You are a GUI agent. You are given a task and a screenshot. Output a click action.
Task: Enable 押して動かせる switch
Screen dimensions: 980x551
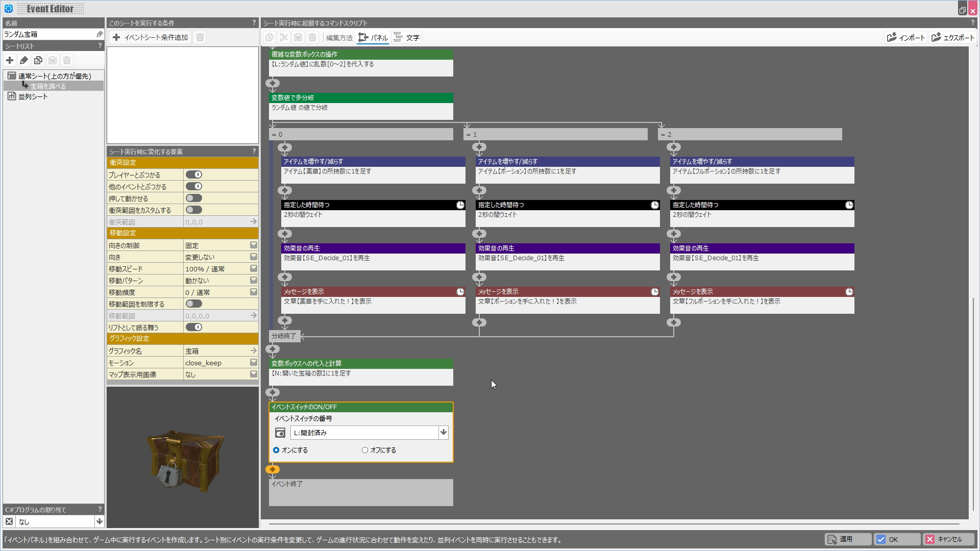coord(194,198)
